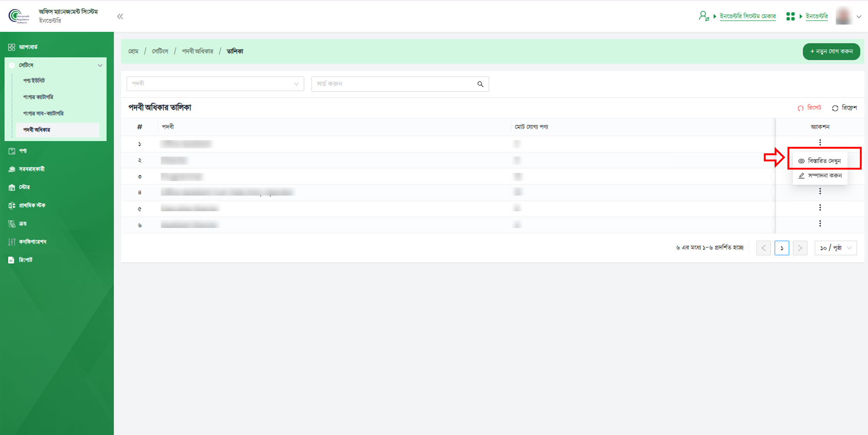
Task: Click the হোম breadcrumb link
Action: pyautogui.click(x=133, y=51)
